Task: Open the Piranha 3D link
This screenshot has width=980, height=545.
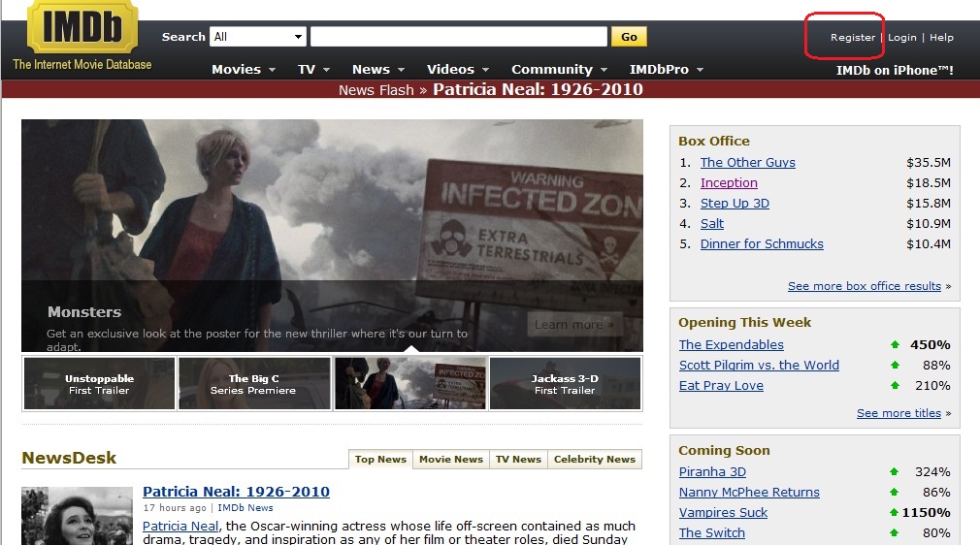Action: [x=712, y=472]
